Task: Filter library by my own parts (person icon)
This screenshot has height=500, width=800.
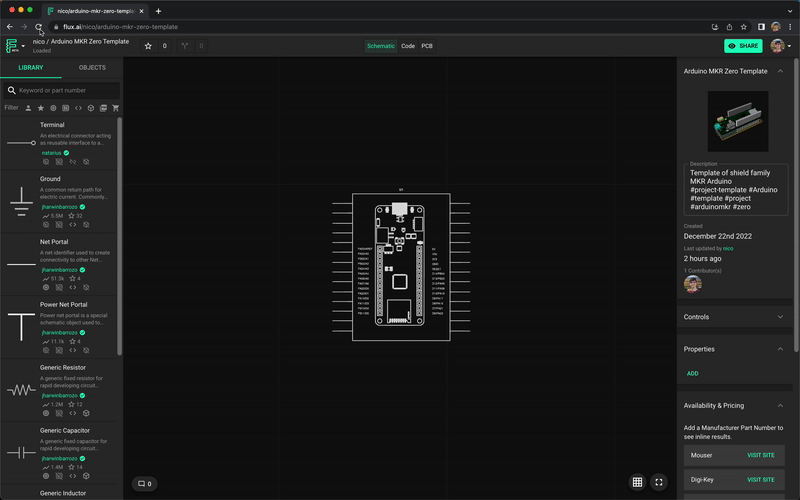Action: point(28,108)
